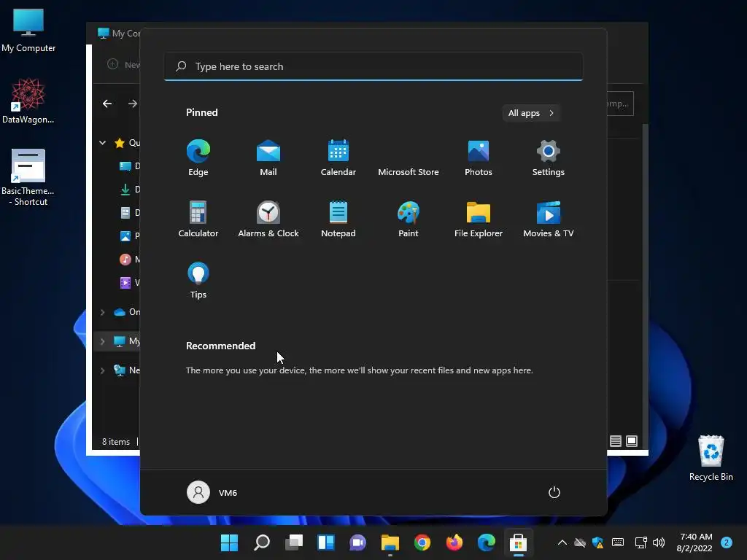747x560 pixels.
Task: Select BasicTheme shortcut on desktop
Action: click(28, 178)
